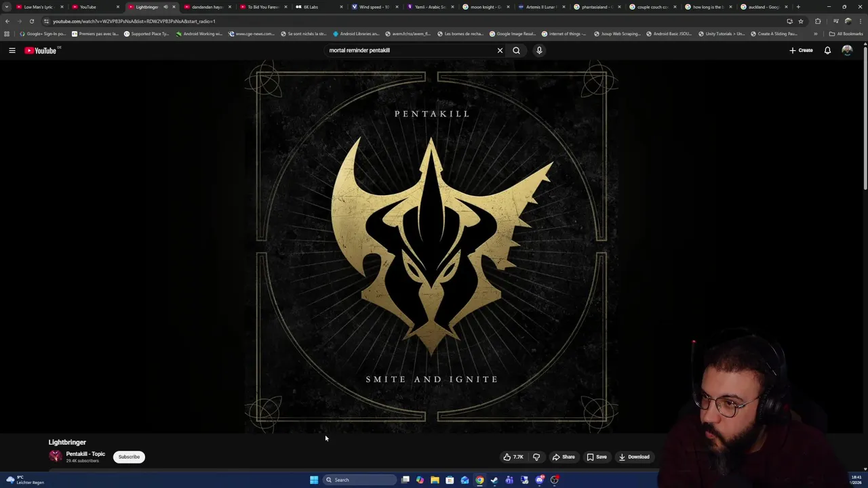Open the account avatar menu
Screen dimensions: 868x488
(847, 50)
